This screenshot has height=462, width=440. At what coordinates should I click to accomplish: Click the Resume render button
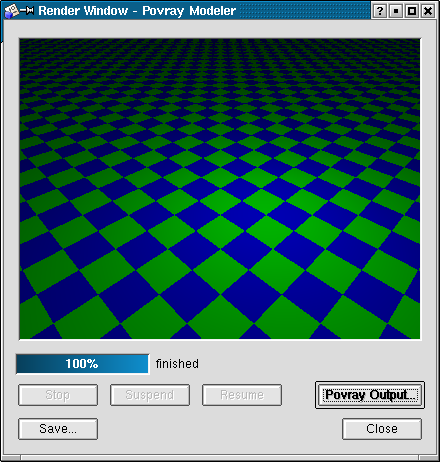(x=242, y=395)
